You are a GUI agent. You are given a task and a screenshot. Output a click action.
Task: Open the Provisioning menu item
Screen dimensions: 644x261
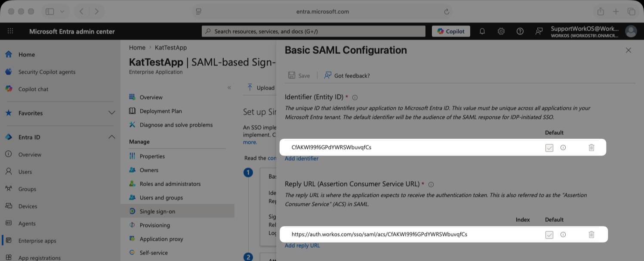point(154,225)
